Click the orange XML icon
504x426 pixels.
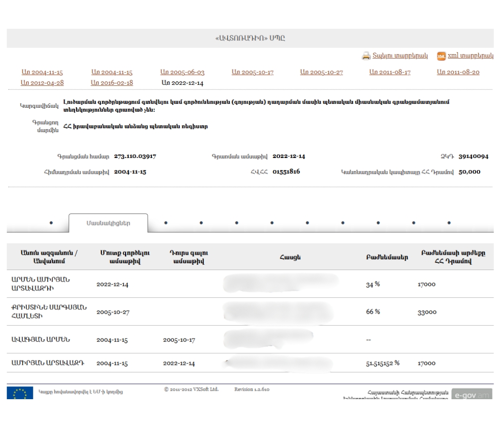pos(441,56)
